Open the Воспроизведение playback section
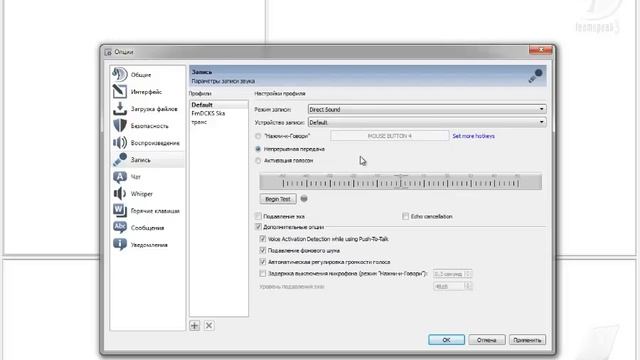This screenshot has height=360, width=640. coord(147,143)
